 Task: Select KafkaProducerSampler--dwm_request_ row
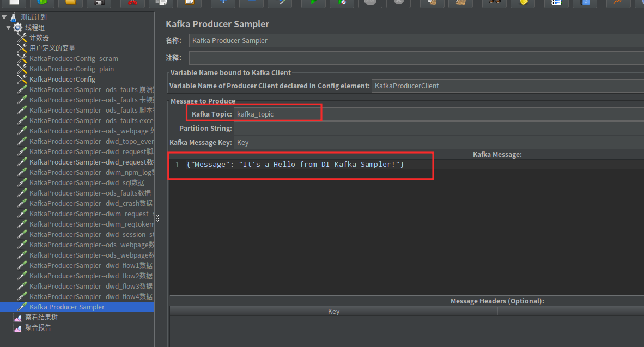(x=91, y=214)
